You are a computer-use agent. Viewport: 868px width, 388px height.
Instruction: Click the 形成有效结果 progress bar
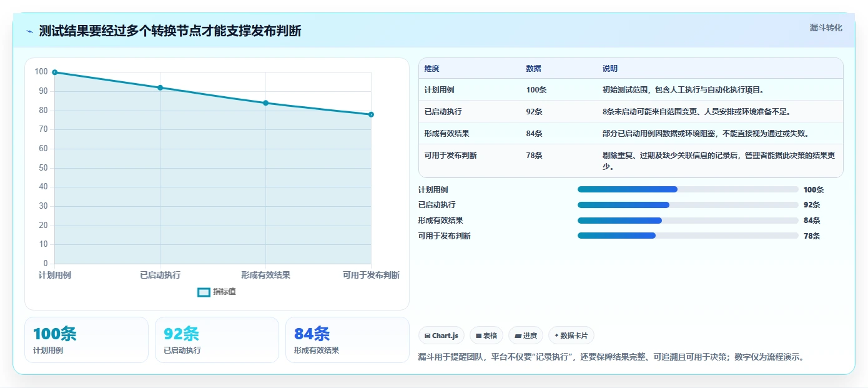(x=688, y=221)
